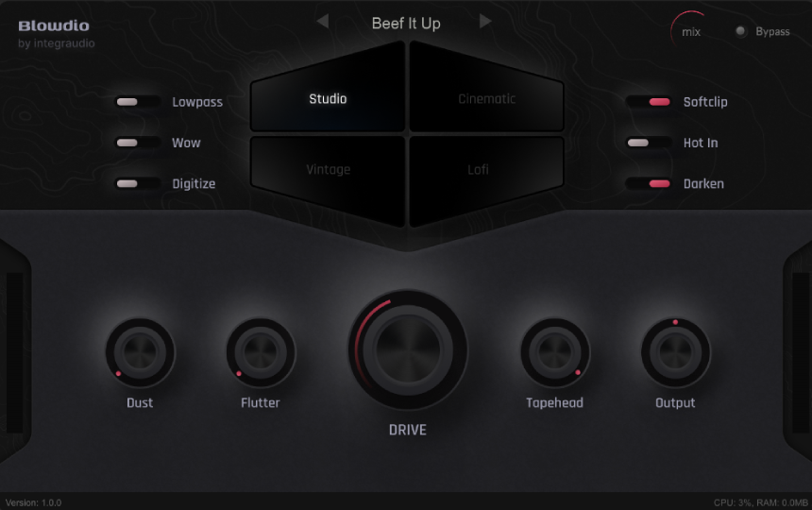The width and height of the screenshot is (812, 510).
Task: Turn off the Darken switch
Action: pos(649,184)
